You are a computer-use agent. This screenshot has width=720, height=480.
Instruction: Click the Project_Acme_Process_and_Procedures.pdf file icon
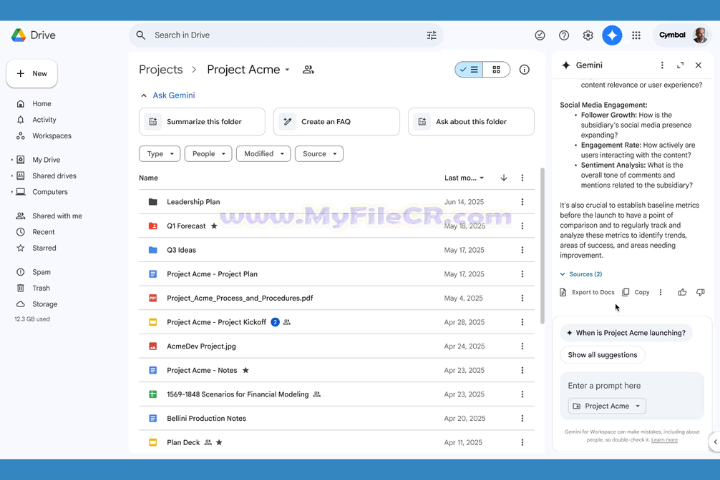coord(153,298)
